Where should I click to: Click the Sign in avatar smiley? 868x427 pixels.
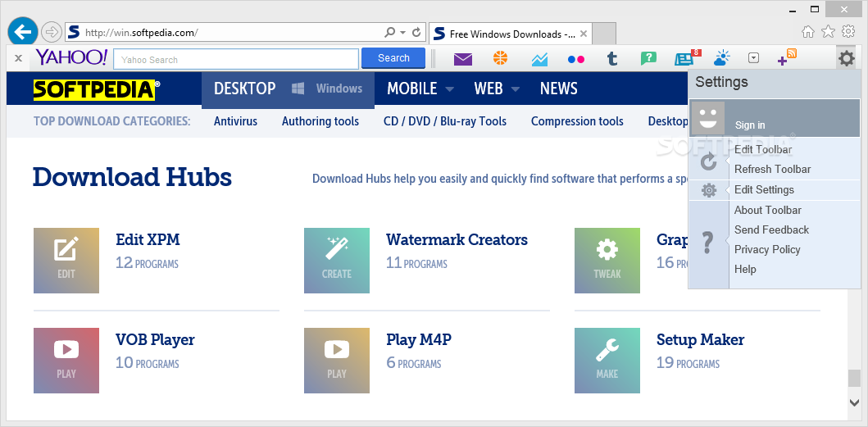(x=707, y=119)
